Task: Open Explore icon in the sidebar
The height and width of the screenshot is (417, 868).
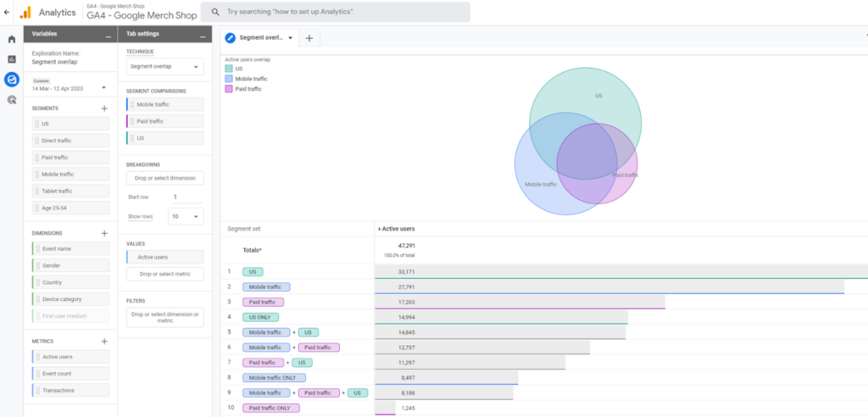Action: [12, 80]
